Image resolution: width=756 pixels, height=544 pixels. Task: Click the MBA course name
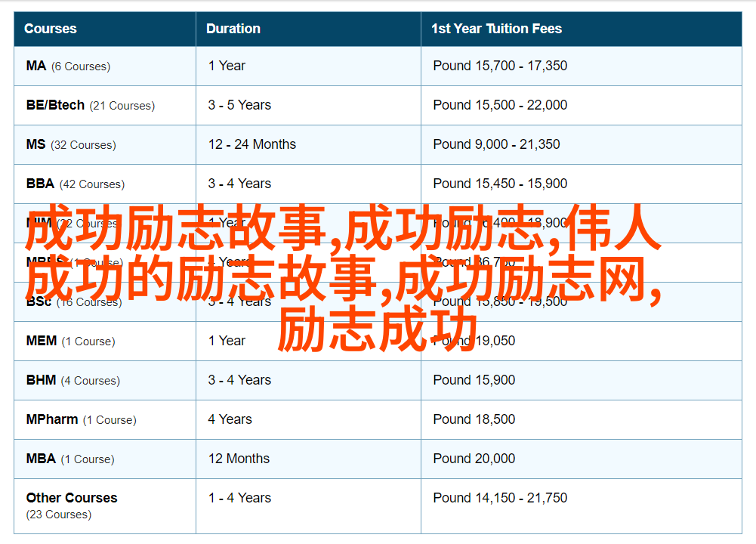[41, 459]
